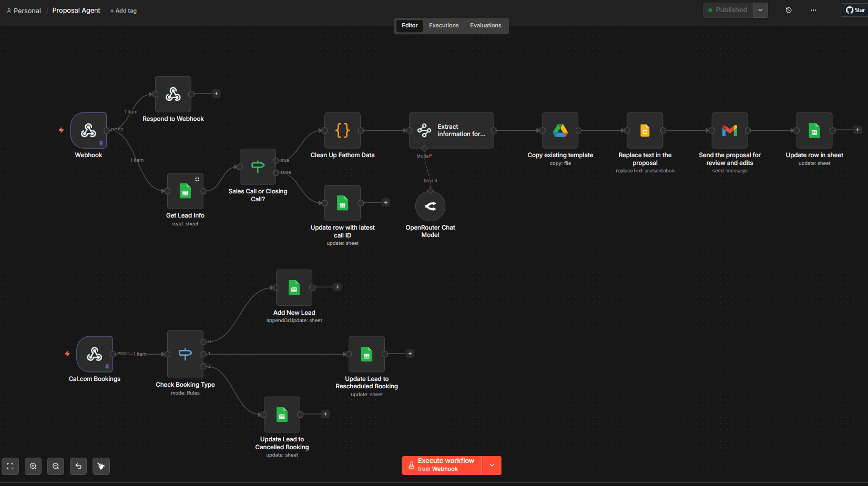Open the Copy existing template Drive node
Image resolution: width=868 pixels, height=486 pixels.
point(560,130)
